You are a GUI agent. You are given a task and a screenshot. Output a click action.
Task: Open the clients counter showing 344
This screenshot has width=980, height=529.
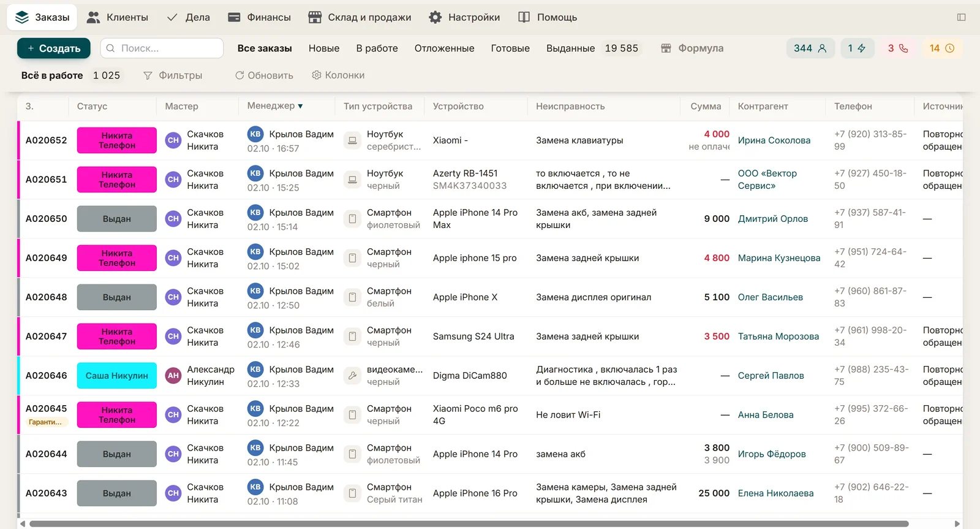pos(810,48)
